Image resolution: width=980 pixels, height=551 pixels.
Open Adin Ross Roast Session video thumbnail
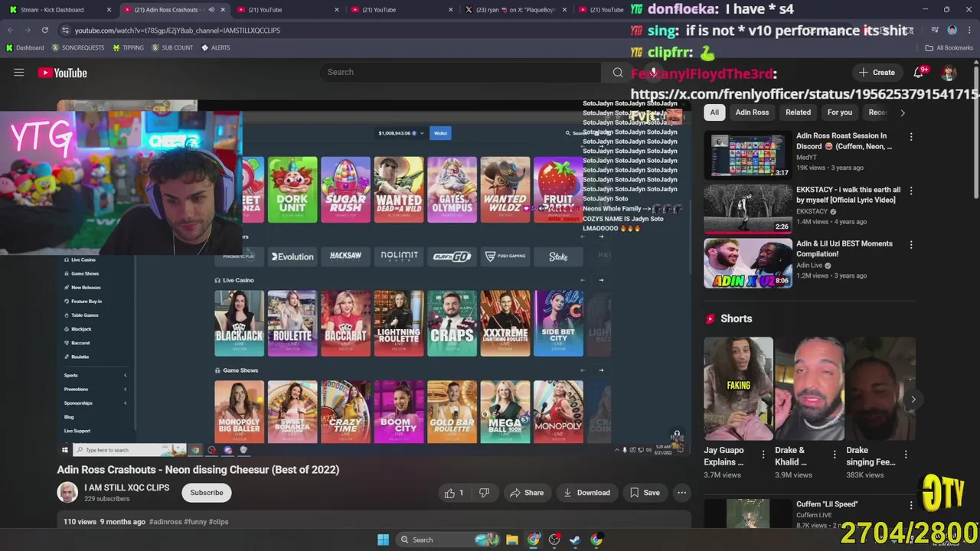click(747, 155)
